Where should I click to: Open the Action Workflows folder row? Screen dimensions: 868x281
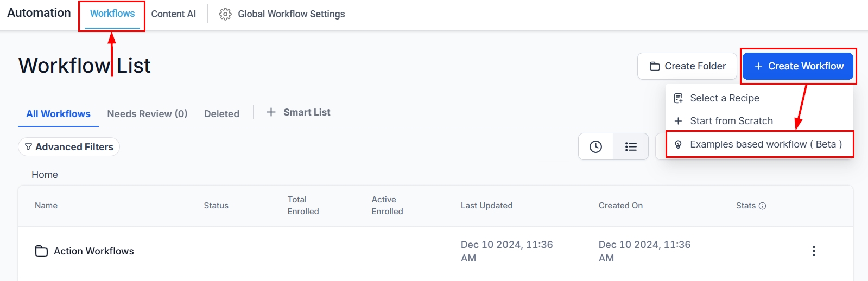tap(94, 251)
